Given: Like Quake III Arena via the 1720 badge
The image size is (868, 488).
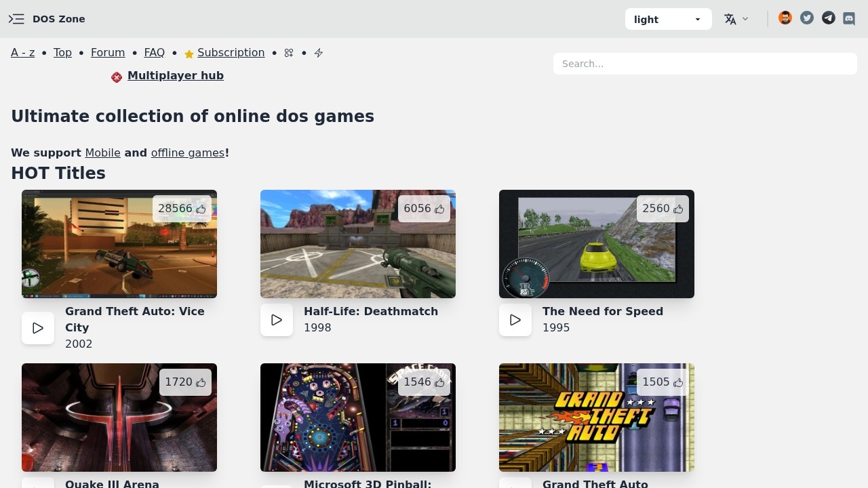Looking at the screenshot, I should pyautogui.click(x=186, y=382).
